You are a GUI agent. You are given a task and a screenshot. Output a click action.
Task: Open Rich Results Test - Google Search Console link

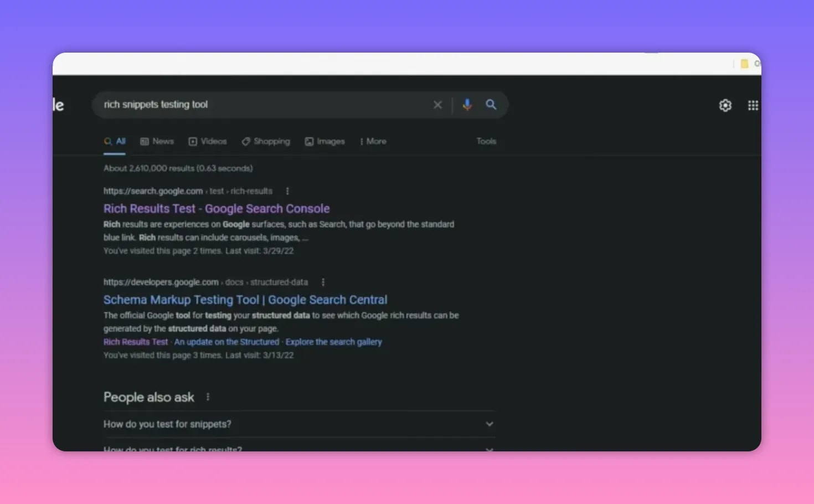tap(217, 209)
